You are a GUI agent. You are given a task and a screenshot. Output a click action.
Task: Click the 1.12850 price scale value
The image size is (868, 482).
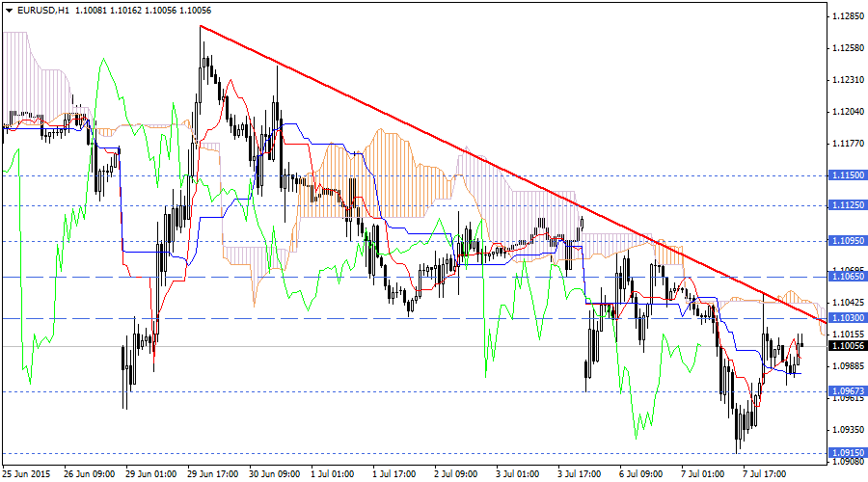pyautogui.click(x=848, y=16)
